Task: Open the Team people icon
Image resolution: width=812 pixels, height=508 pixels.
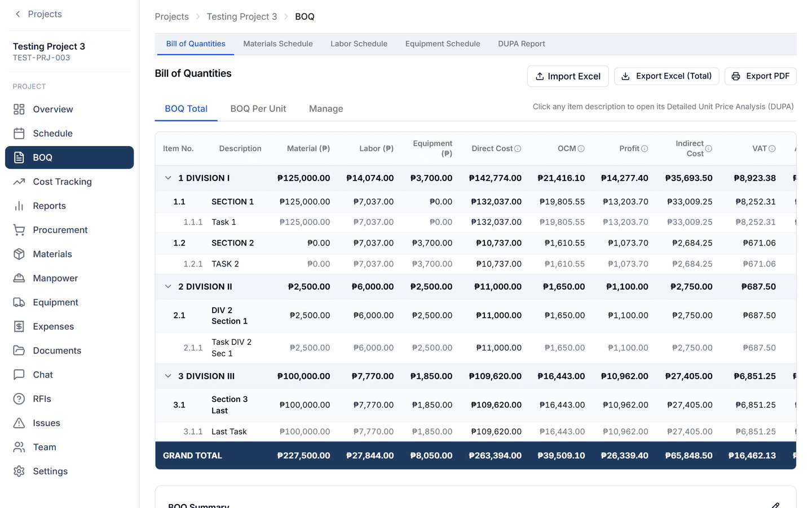Action: (19, 447)
